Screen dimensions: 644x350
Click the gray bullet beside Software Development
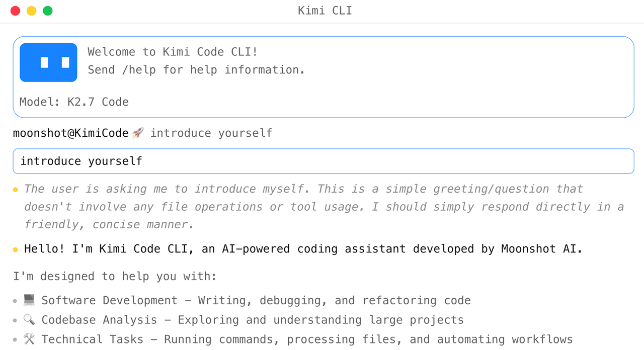[x=15, y=301]
